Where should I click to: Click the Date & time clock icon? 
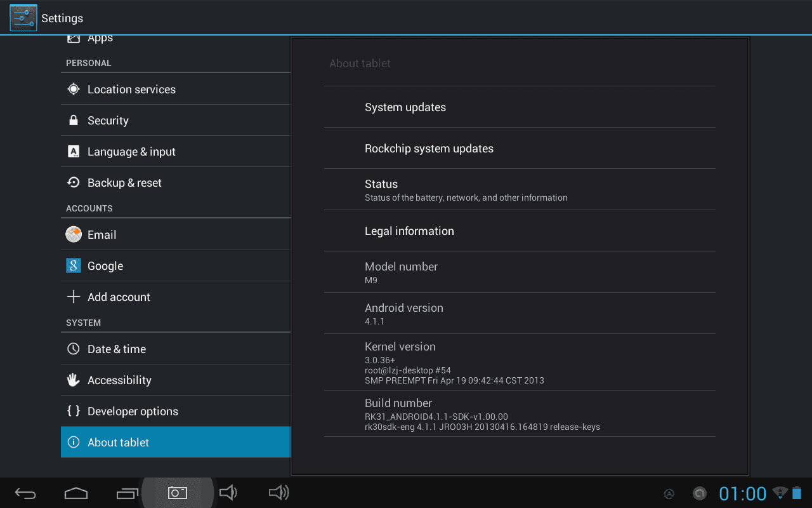[x=74, y=349]
